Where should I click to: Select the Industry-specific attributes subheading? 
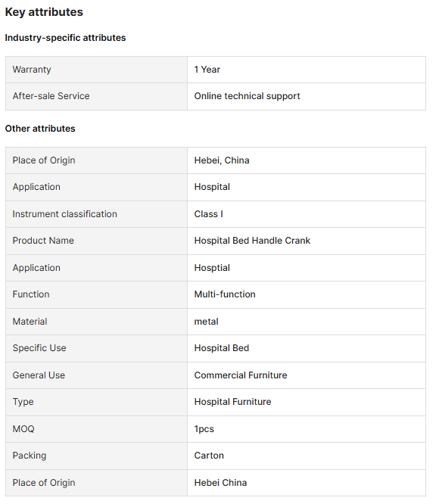[65, 38]
